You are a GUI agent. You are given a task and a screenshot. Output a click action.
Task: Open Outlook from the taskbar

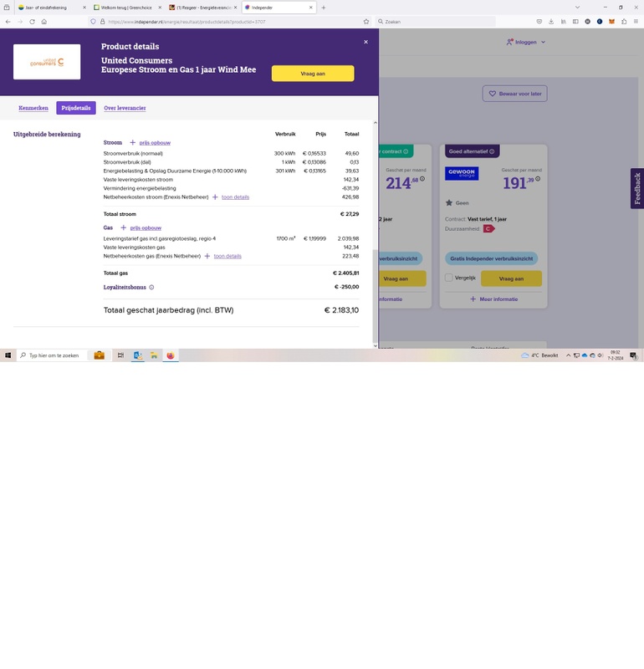[137, 355]
